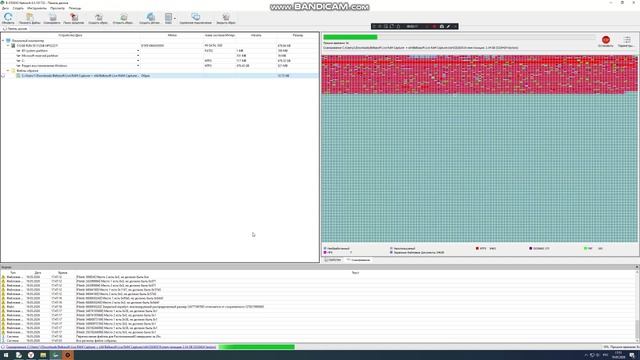
Task: Select the Microsoft reserved partition row
Action: click(x=159, y=56)
